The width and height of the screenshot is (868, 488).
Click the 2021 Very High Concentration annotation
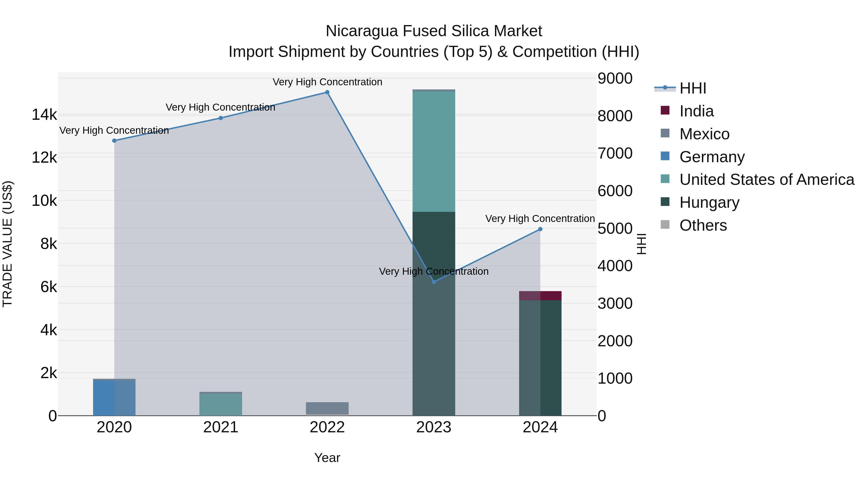221,107
